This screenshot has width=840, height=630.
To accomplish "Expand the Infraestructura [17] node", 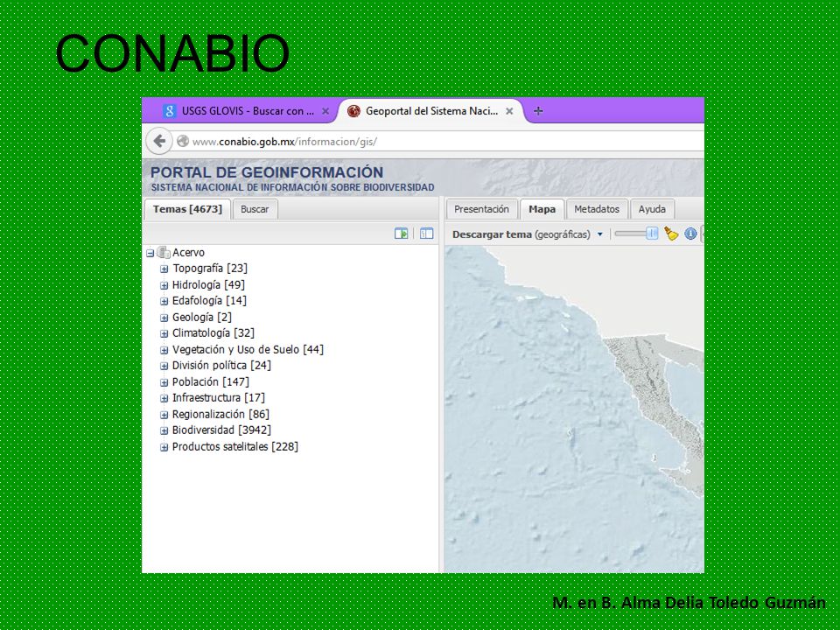I will [164, 398].
